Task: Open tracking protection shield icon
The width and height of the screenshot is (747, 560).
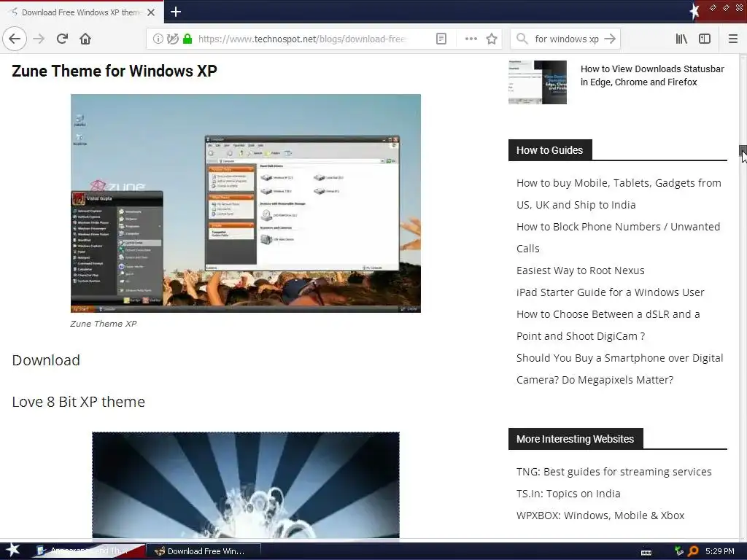Action: coord(172,39)
